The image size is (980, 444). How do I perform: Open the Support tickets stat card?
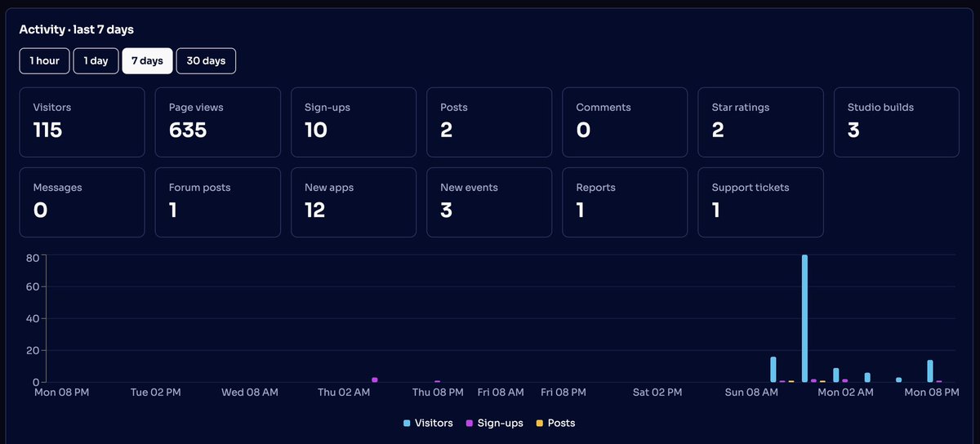pos(760,202)
